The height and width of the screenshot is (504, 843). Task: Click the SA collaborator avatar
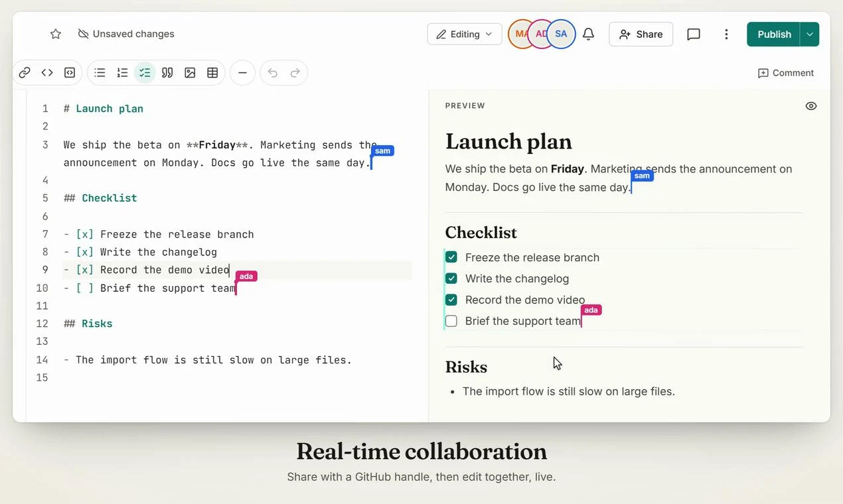pyautogui.click(x=561, y=34)
